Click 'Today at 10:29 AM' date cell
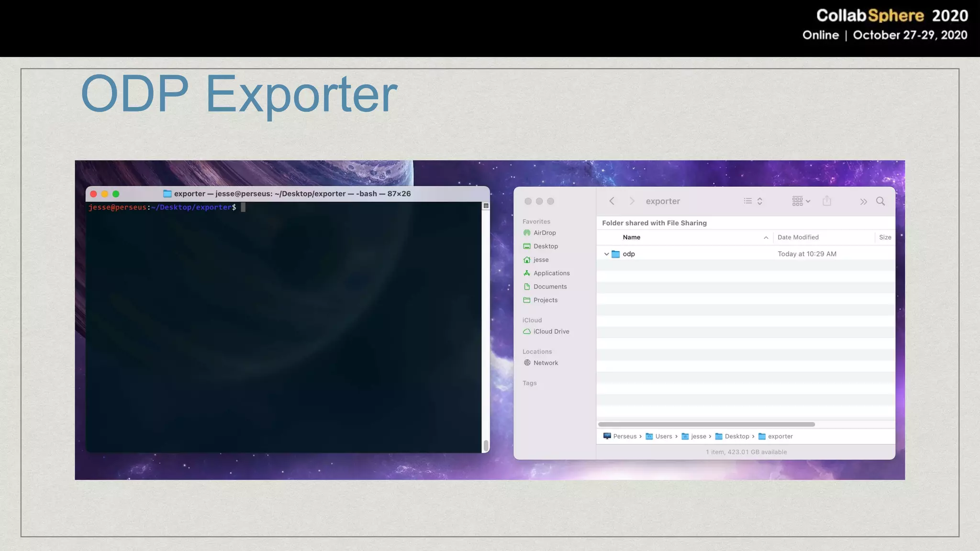Viewport: 980px width, 551px height. 807,254
